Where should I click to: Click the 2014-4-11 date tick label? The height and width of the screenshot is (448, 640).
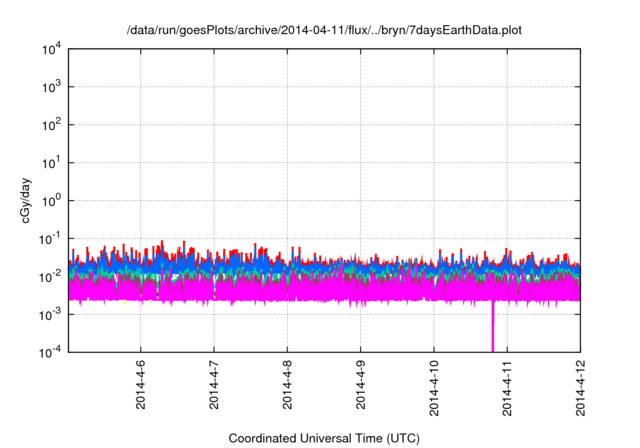[x=507, y=388]
